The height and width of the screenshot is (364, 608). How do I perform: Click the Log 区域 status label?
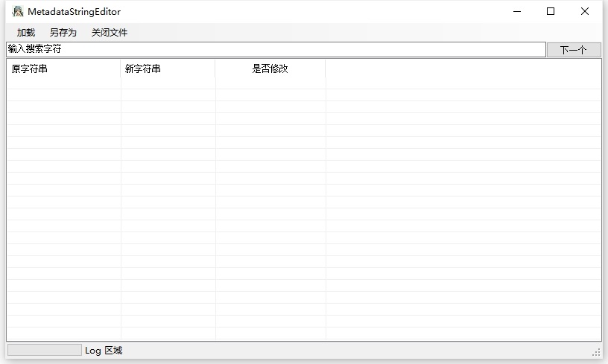point(104,351)
